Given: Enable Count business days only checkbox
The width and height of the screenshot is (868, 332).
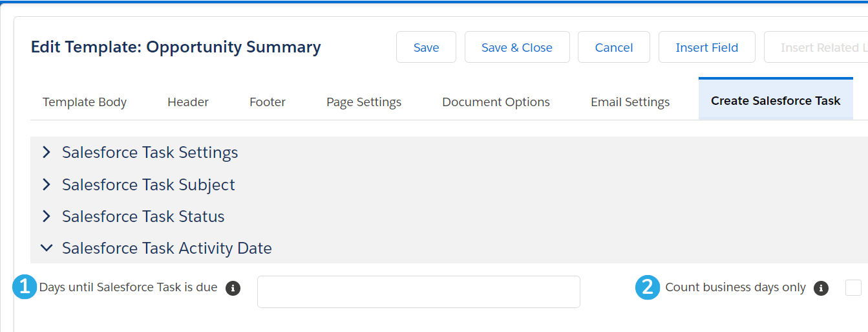Looking at the screenshot, I should point(853,287).
